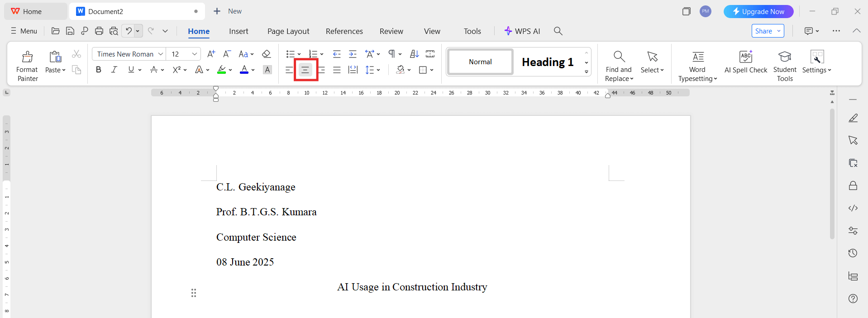Open the View tab

point(432,31)
